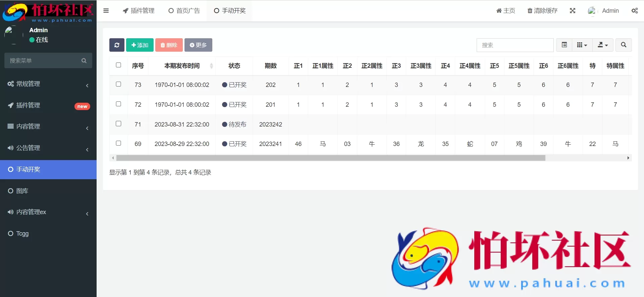
Task: Click 清除缓存 clear cache link
Action: (542, 11)
